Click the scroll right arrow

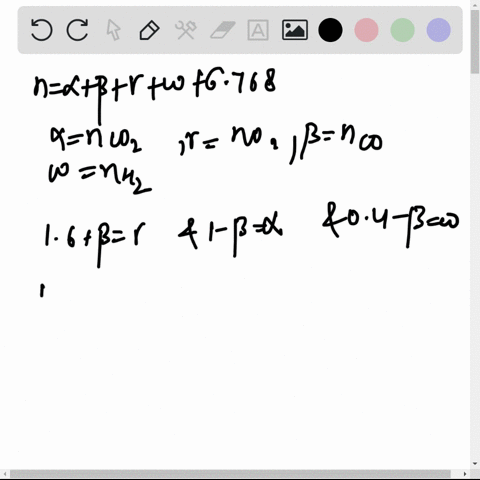click(465, 474)
